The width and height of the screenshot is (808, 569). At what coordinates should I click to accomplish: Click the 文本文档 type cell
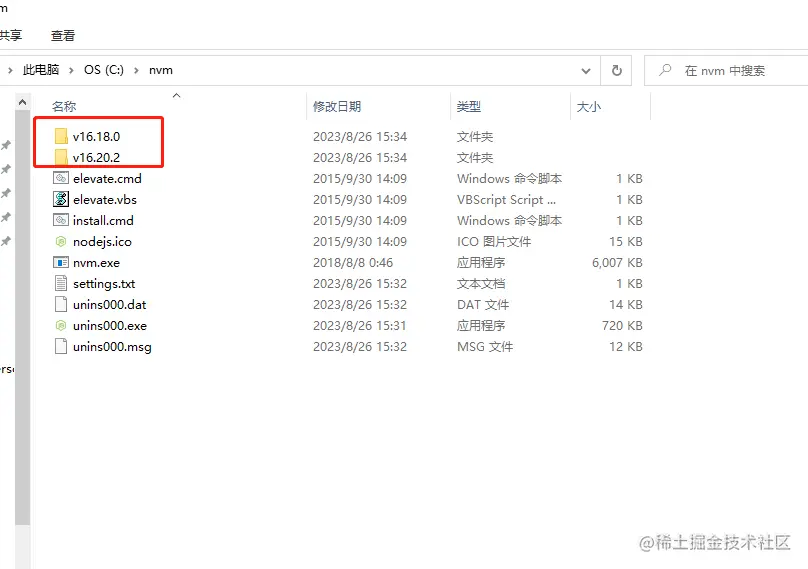point(481,283)
